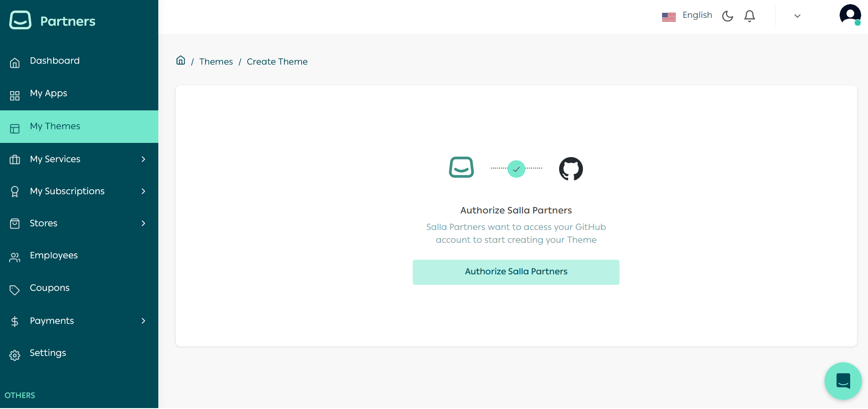The width and height of the screenshot is (868, 409).
Task: Click the Settings gear icon
Action: pyautogui.click(x=15, y=355)
